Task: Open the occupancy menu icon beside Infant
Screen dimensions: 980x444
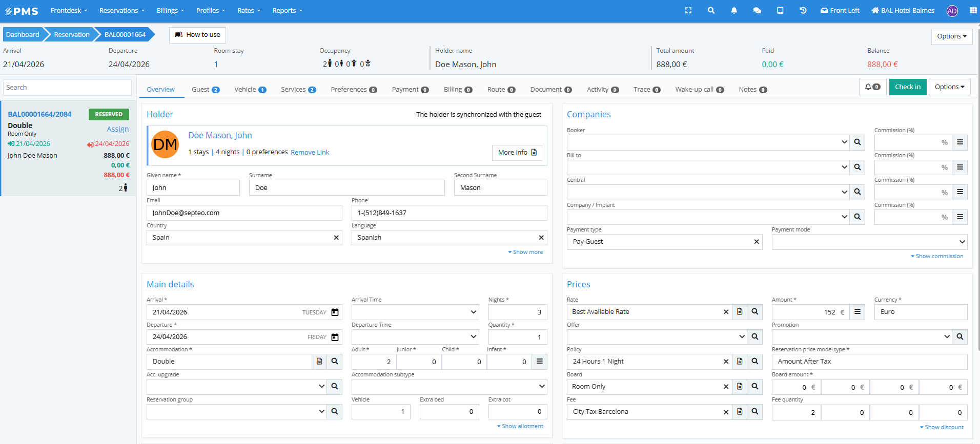Action: (540, 362)
